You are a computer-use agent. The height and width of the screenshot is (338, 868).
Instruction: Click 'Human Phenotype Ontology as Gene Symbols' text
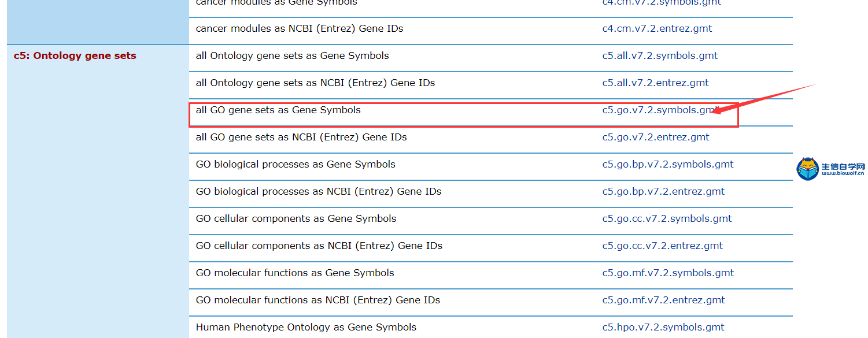(306, 328)
